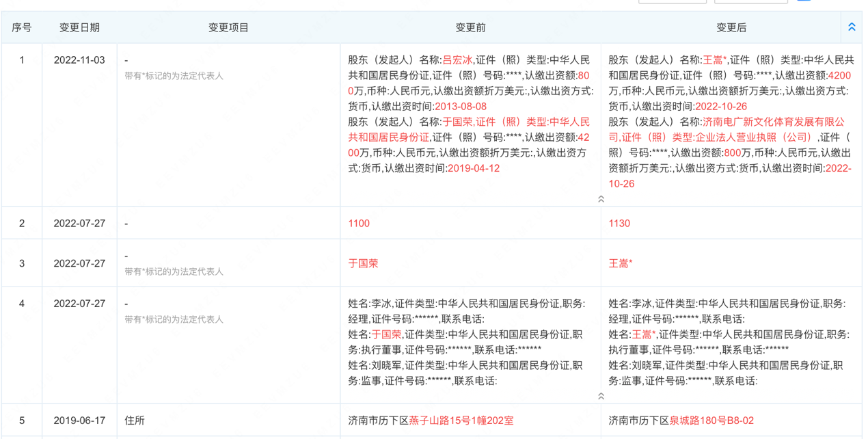Select the date cell in row 3
This screenshot has height=439, width=868.
click(79, 263)
